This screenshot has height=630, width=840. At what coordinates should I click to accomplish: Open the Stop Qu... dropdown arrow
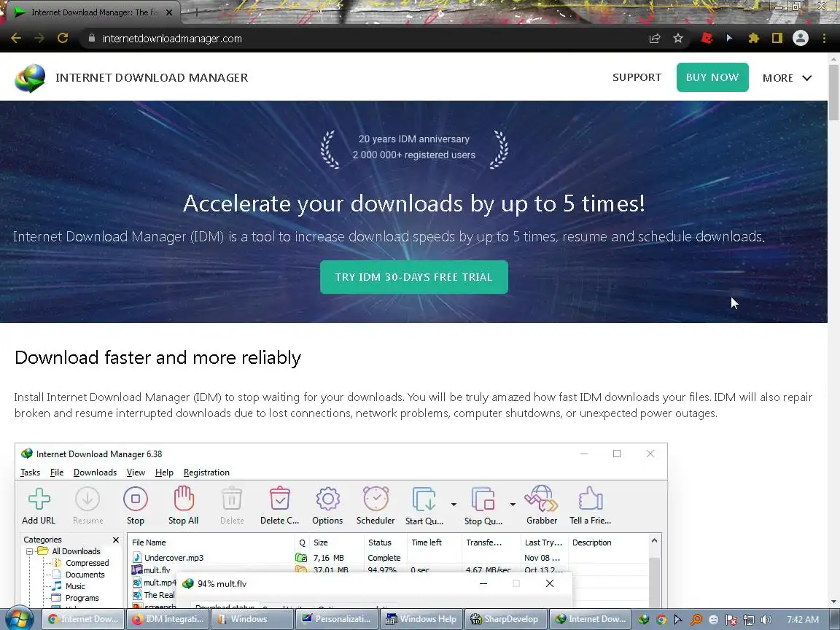(x=513, y=504)
